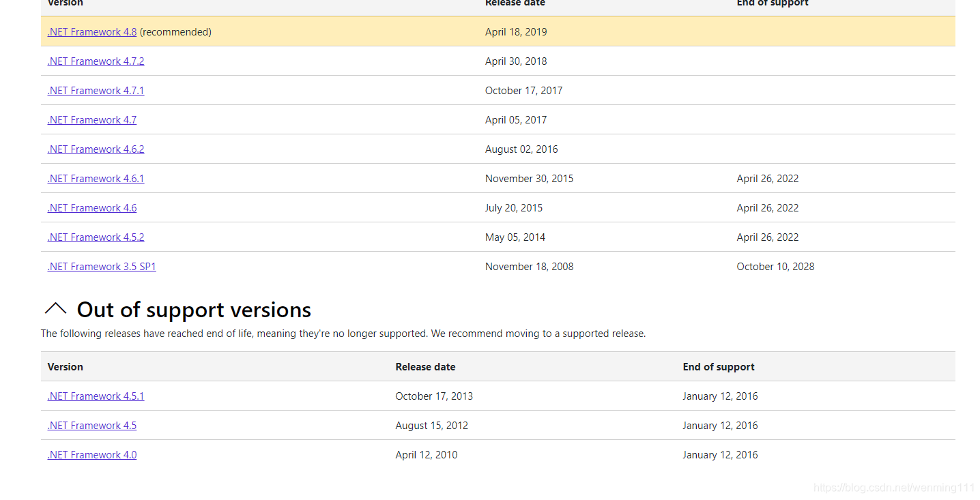Viewport: 980px width, 500px height.
Task: Select the end-of-life explanation paragraph
Action: pos(343,334)
